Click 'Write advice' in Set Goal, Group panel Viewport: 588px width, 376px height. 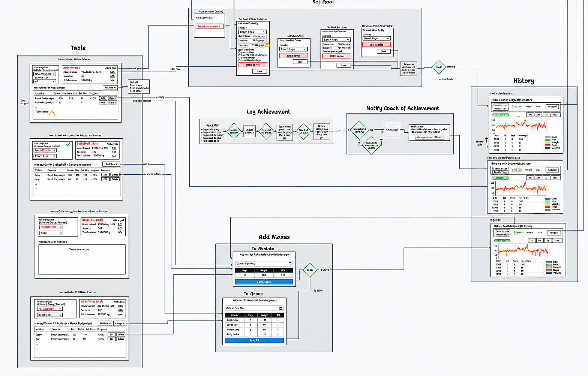pyautogui.click(x=294, y=55)
